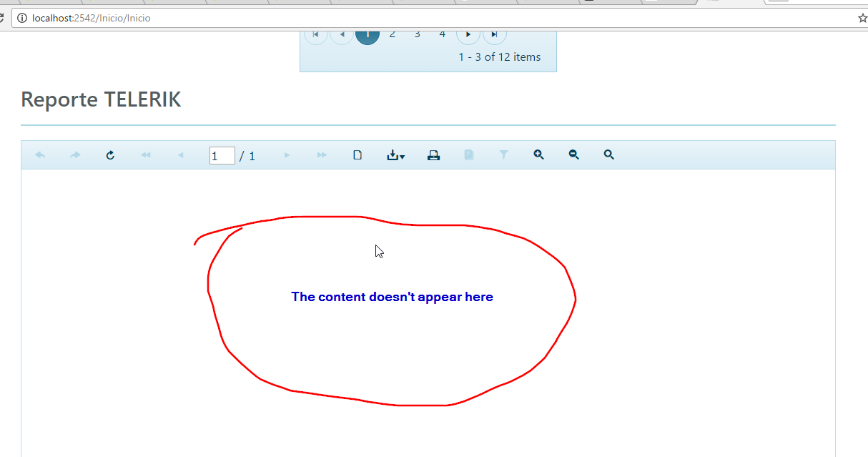Image resolution: width=868 pixels, height=457 pixels.
Task: Go to next report page
Action: click(287, 155)
